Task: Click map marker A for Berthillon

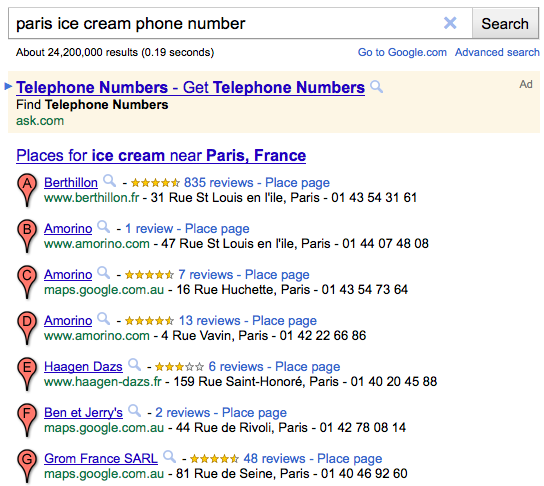Action: point(27,190)
